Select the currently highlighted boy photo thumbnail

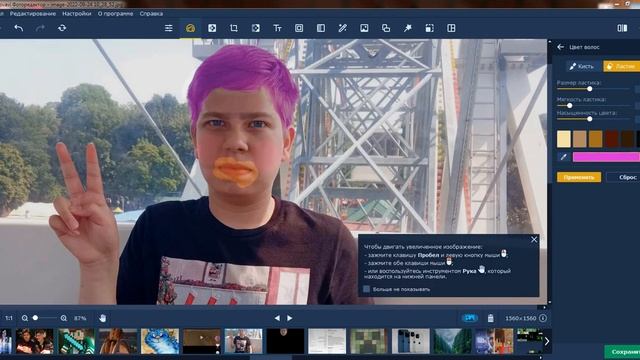[244, 341]
